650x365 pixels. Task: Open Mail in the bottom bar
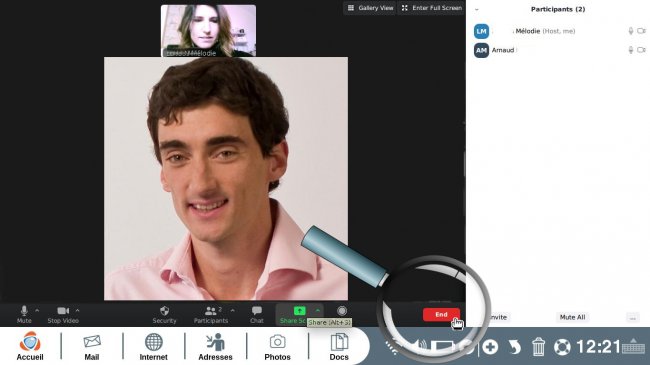tap(92, 346)
